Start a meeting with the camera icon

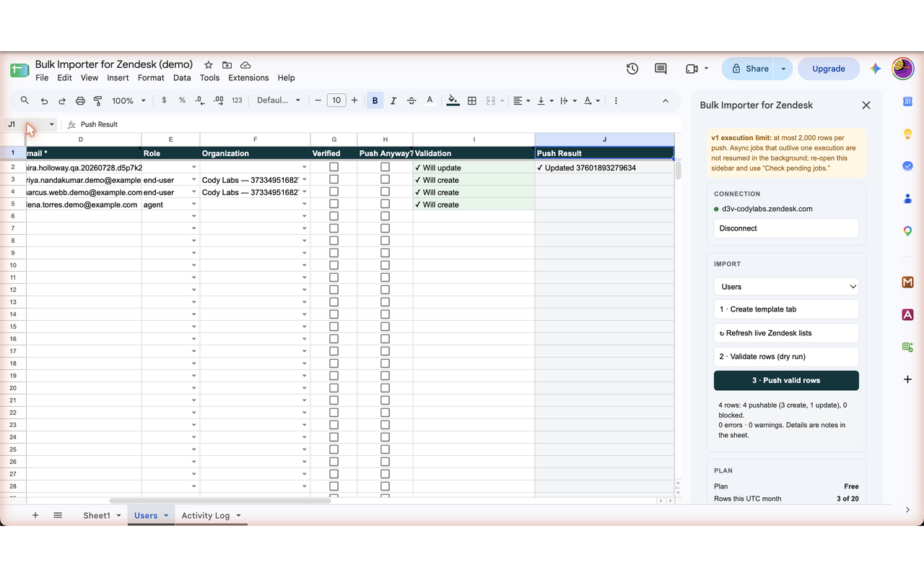(x=692, y=69)
